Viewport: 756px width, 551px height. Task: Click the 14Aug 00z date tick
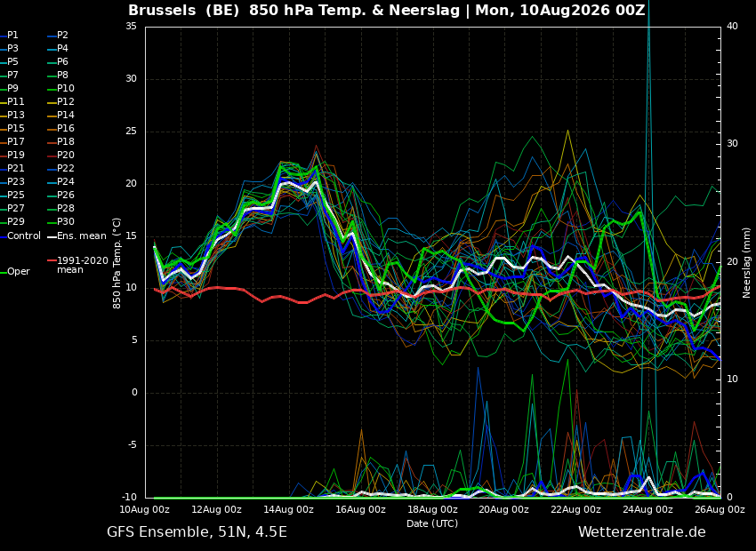(x=289, y=509)
